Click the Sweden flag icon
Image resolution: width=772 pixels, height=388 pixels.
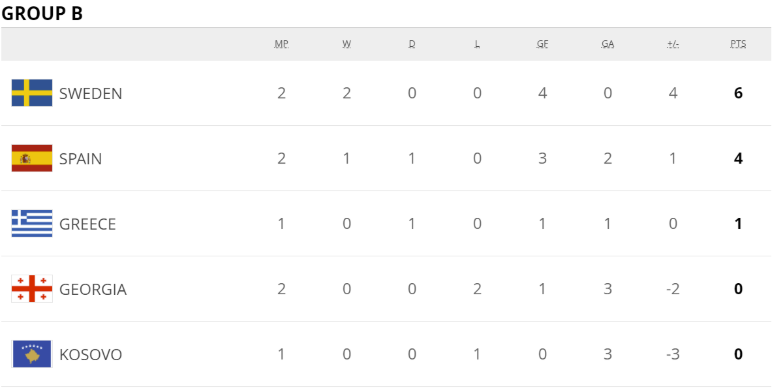point(32,93)
